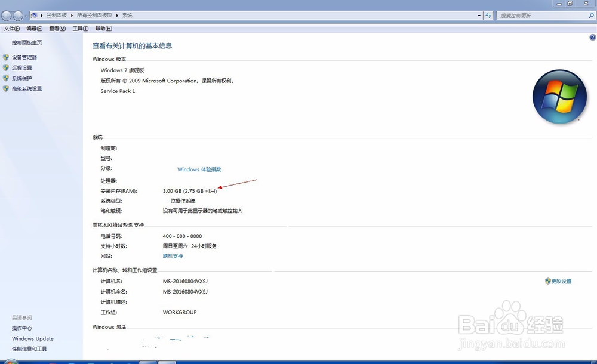
Task: Click the 更改设置 link
Action: click(562, 282)
